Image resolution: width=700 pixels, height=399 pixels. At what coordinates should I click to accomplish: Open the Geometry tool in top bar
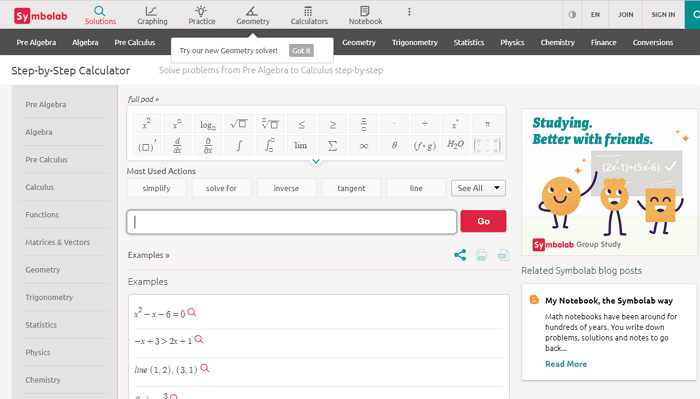253,15
